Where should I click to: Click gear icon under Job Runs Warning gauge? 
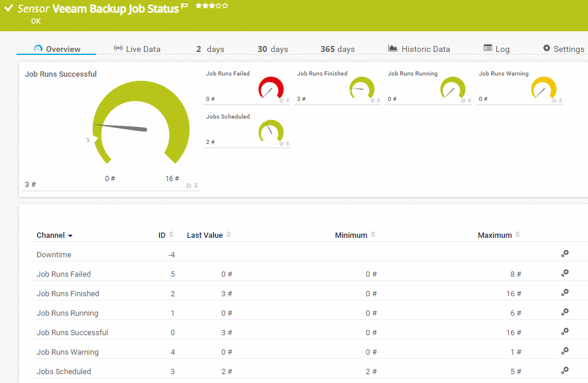[x=554, y=101]
